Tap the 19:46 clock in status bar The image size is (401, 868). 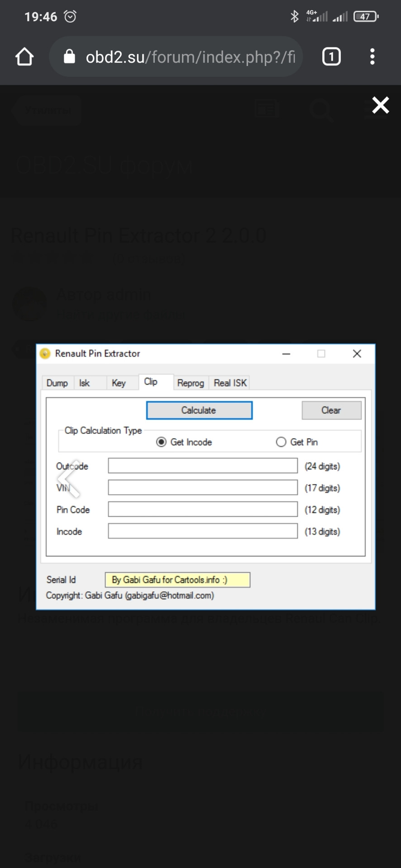[x=41, y=17]
